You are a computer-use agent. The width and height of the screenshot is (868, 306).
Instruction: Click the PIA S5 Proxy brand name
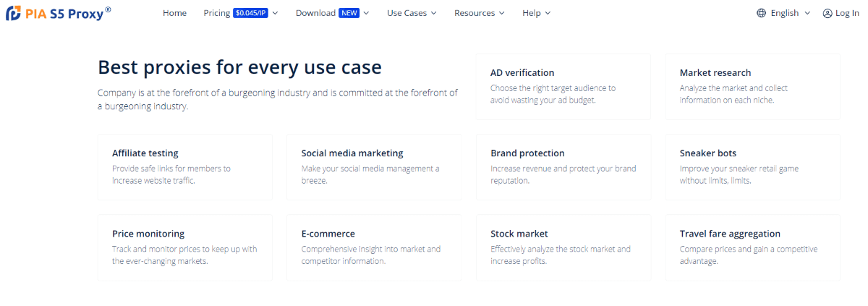(69, 13)
